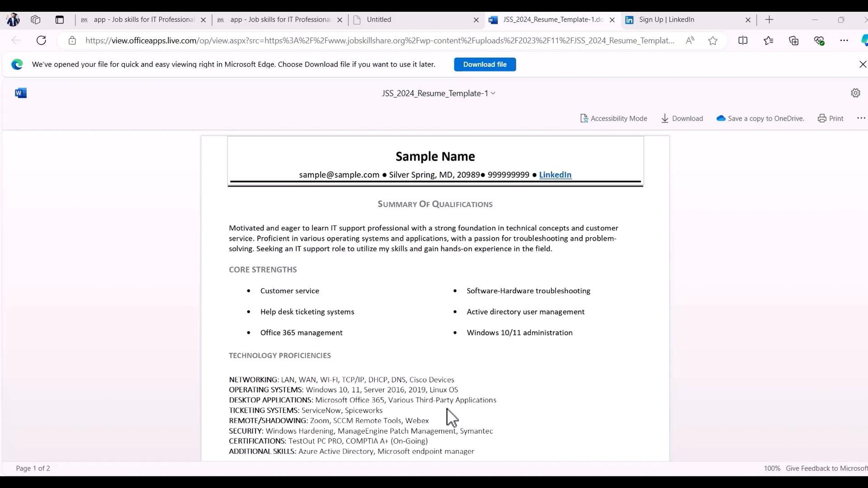Click the site lock icon in address bar
This screenshot has height=488, width=868.
(72, 41)
